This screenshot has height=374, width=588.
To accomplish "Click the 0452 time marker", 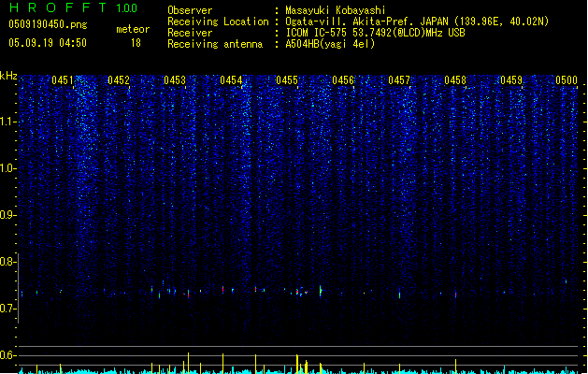I will [x=119, y=80].
